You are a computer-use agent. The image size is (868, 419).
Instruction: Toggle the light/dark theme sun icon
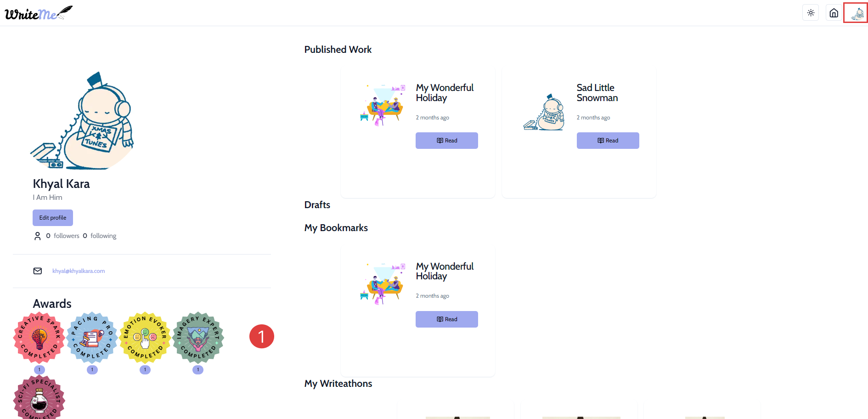[x=811, y=13]
